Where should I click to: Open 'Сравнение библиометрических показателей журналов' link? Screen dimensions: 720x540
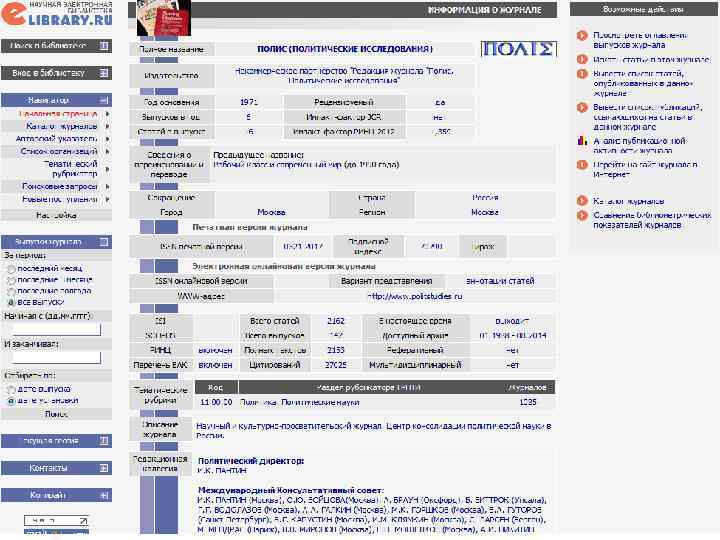point(652,220)
